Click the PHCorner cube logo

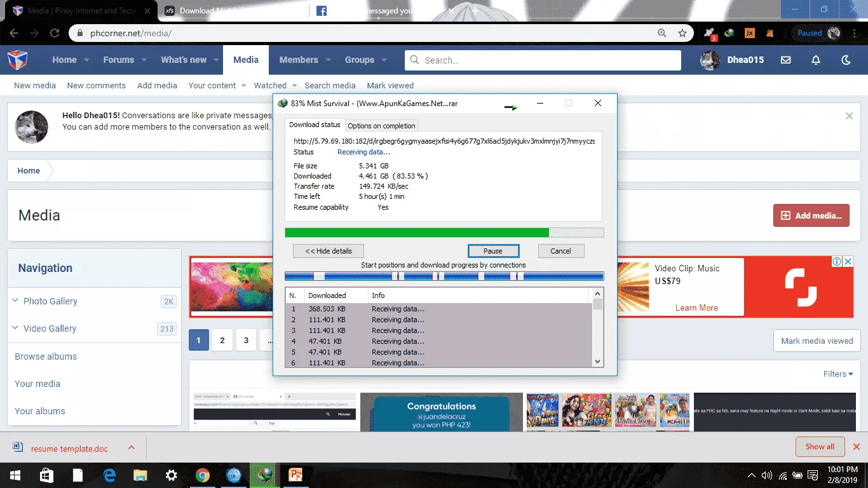pos(17,60)
